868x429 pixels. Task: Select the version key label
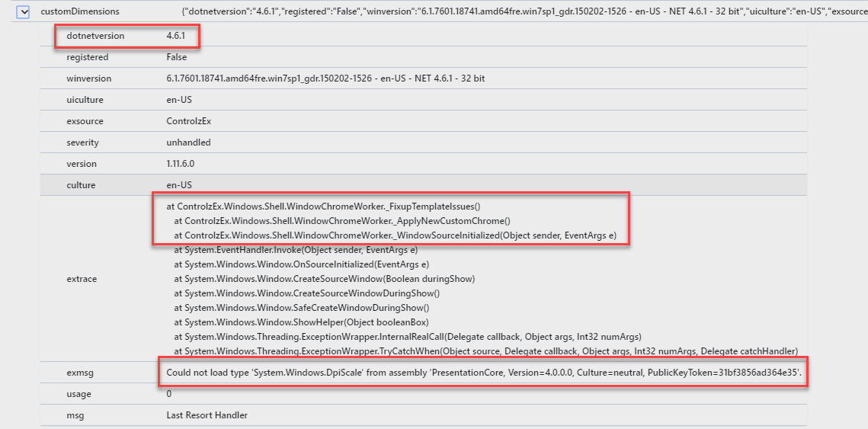[82, 164]
